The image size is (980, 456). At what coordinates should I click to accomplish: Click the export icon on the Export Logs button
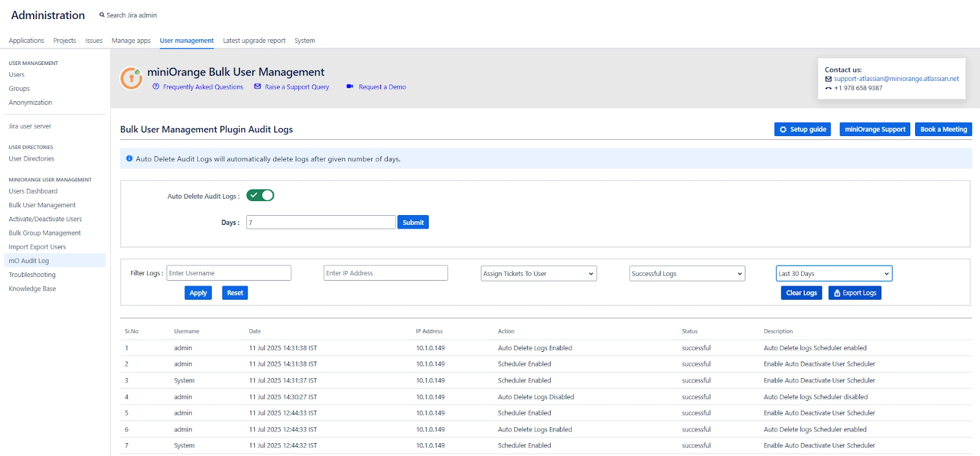click(837, 293)
